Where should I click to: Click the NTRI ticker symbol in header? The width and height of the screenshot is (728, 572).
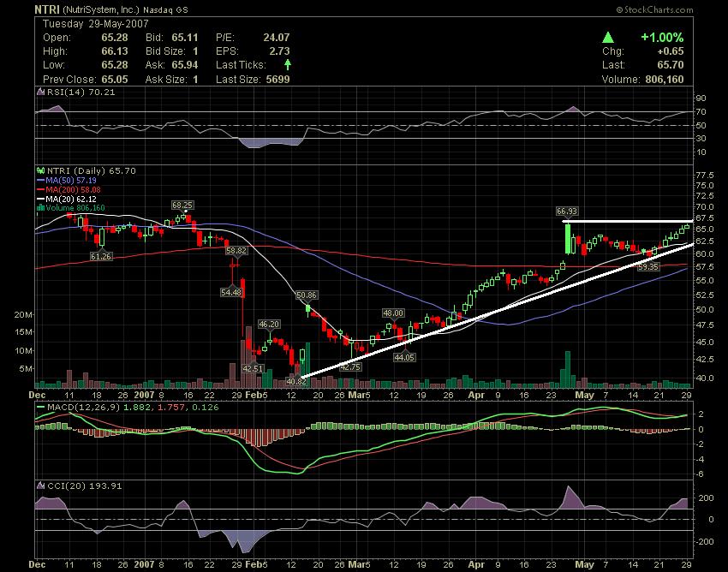tap(47, 9)
